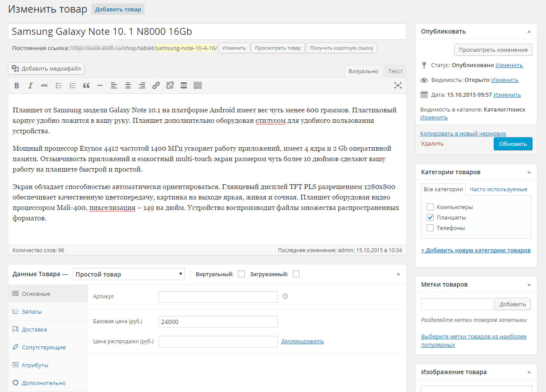Image resolution: width=546 pixels, height=392 pixels.
Task: Click Изменить button next to permalink
Action: (234, 48)
